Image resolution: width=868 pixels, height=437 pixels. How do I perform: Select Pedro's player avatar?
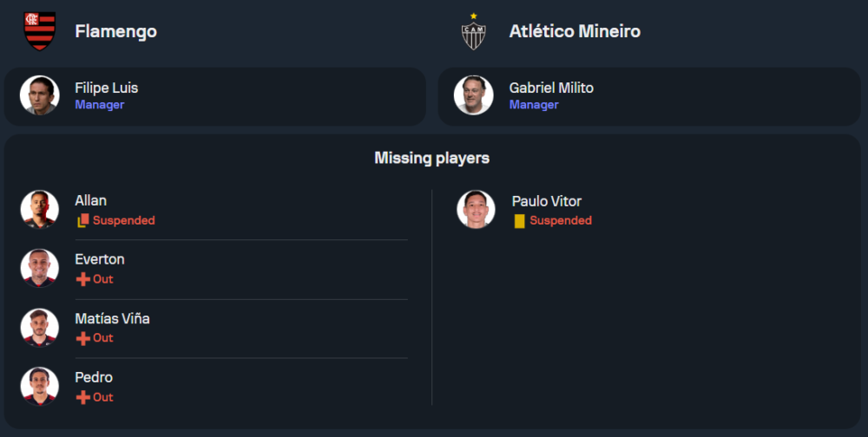40,386
